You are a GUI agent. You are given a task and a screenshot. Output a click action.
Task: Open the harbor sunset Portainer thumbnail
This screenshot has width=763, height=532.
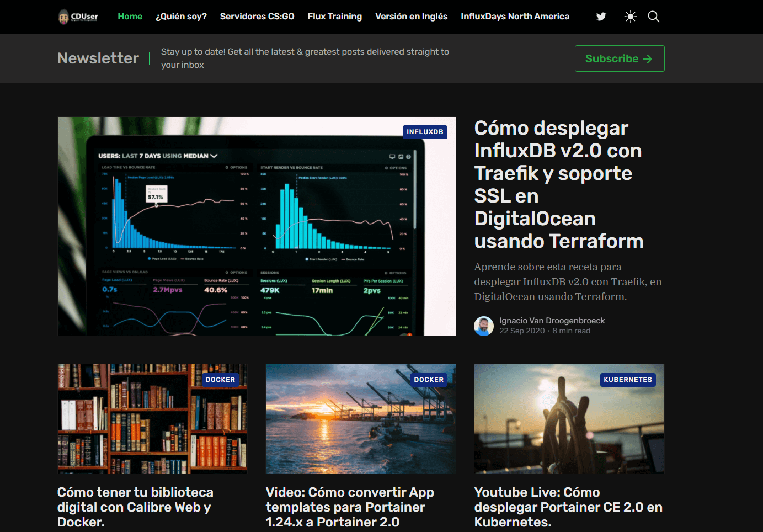point(361,419)
